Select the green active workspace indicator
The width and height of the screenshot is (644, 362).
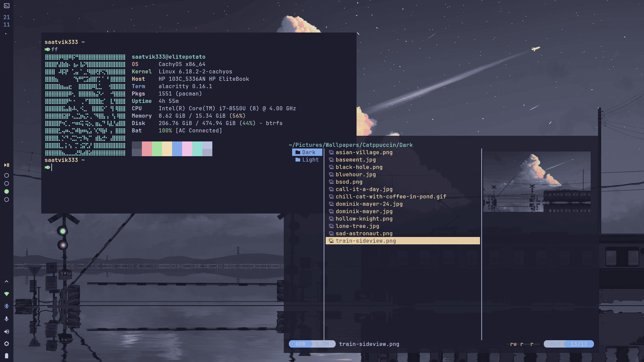click(x=6, y=191)
